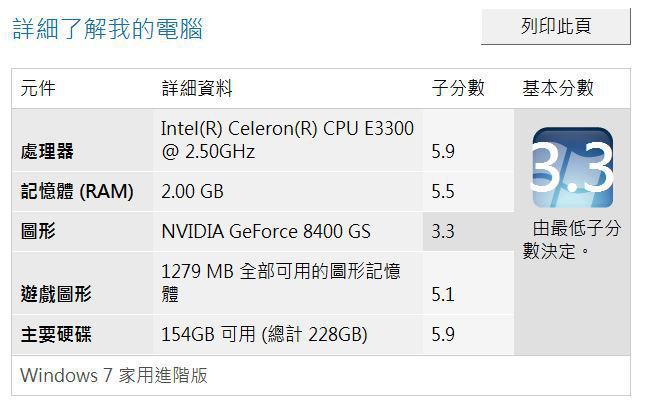Select the 遊戲圖形 row label
This screenshot has height=410, width=652.
56,294
